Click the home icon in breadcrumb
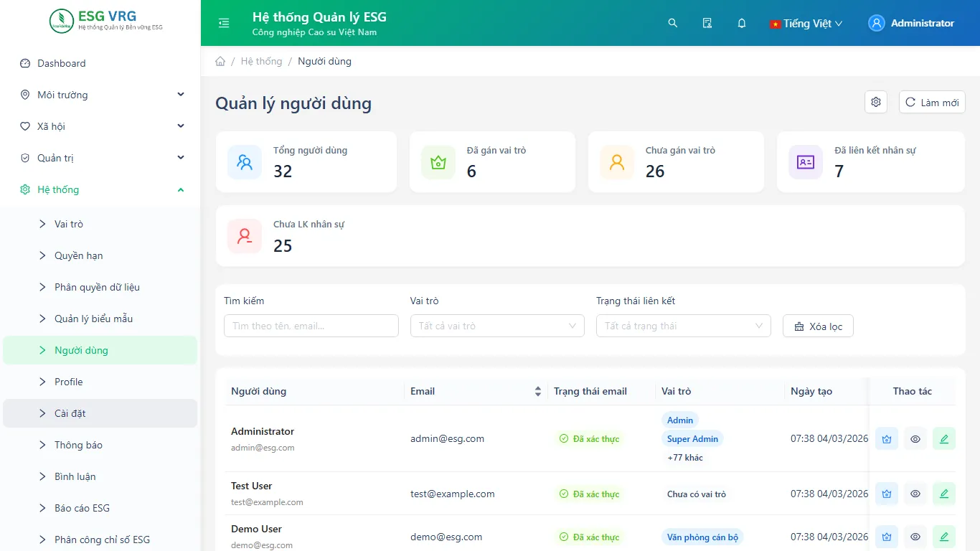 (x=220, y=61)
